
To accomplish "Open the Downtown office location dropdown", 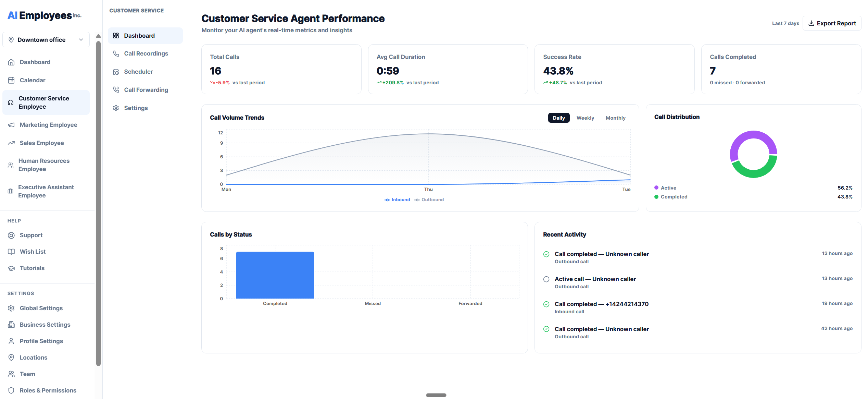I will coord(46,39).
